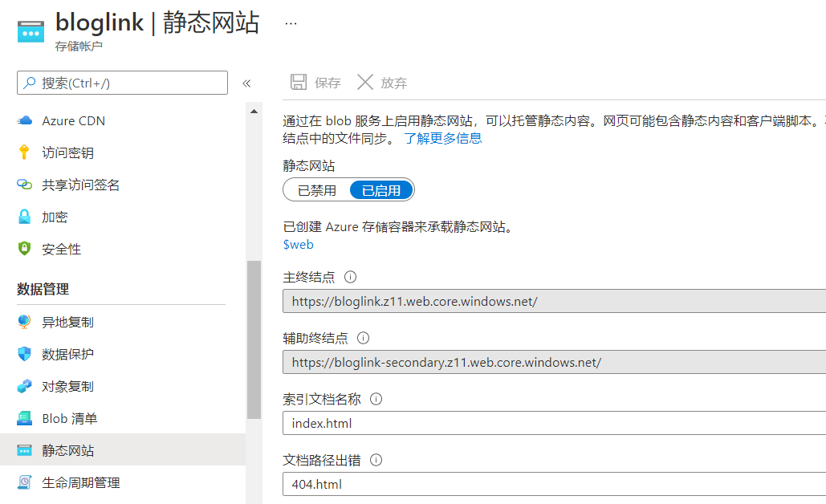Click the search magnifier icon
Screen dimensions: 826x504
coord(30,83)
